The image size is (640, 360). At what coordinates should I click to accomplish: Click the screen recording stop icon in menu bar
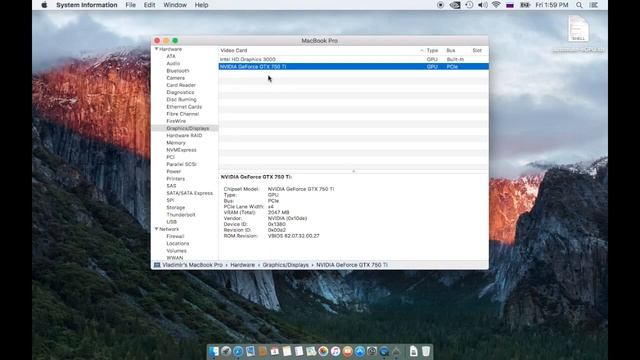[440, 5]
